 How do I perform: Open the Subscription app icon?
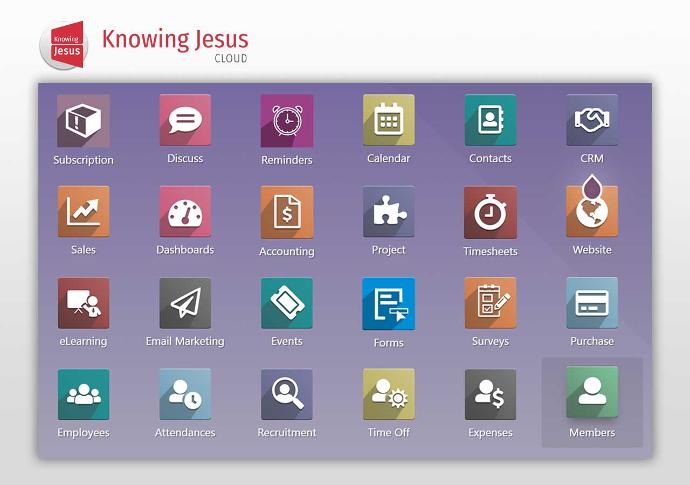click(83, 121)
